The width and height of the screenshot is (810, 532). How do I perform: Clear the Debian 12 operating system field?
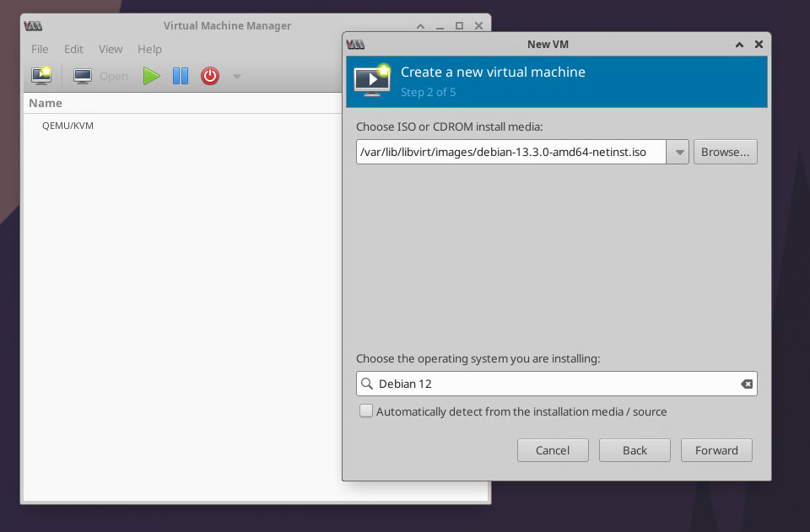(746, 384)
